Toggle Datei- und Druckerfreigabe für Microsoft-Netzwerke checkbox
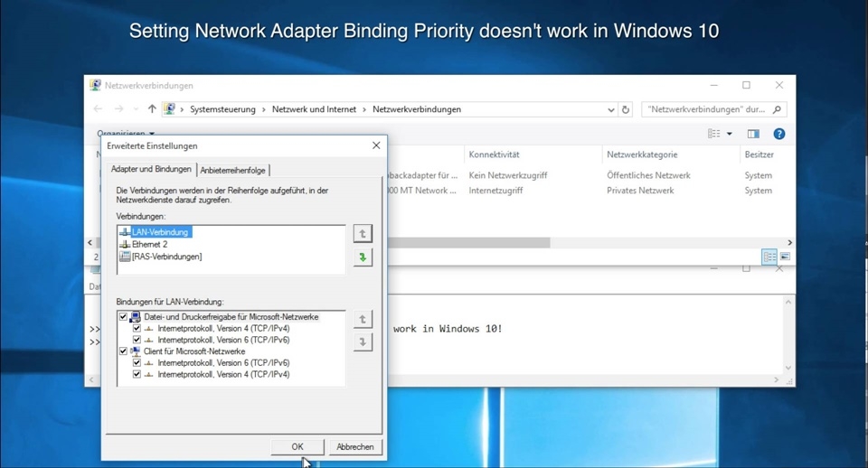Viewport: 868px width, 468px height. coord(124,317)
